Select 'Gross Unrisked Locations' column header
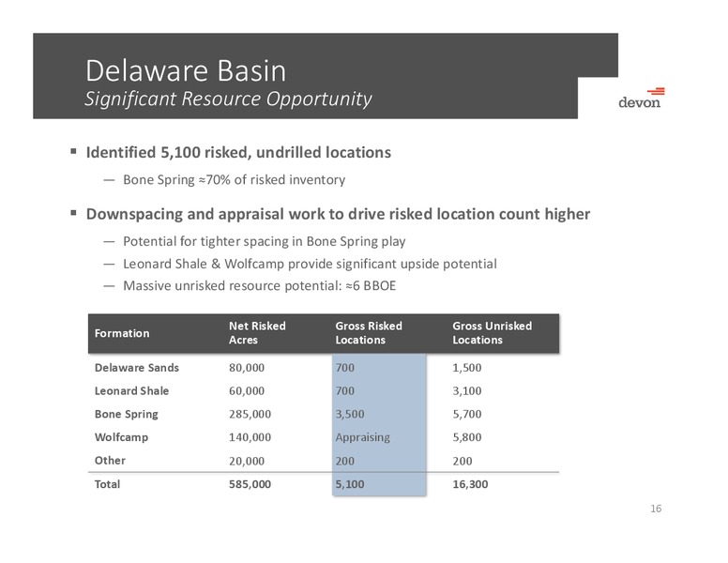Screen dimensions: 728x563 click(493, 332)
